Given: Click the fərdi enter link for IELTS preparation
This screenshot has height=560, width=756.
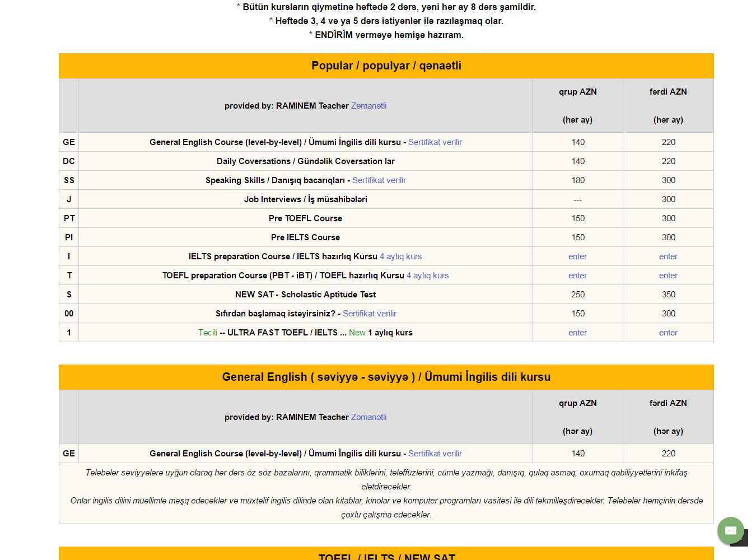Looking at the screenshot, I should tap(668, 256).
